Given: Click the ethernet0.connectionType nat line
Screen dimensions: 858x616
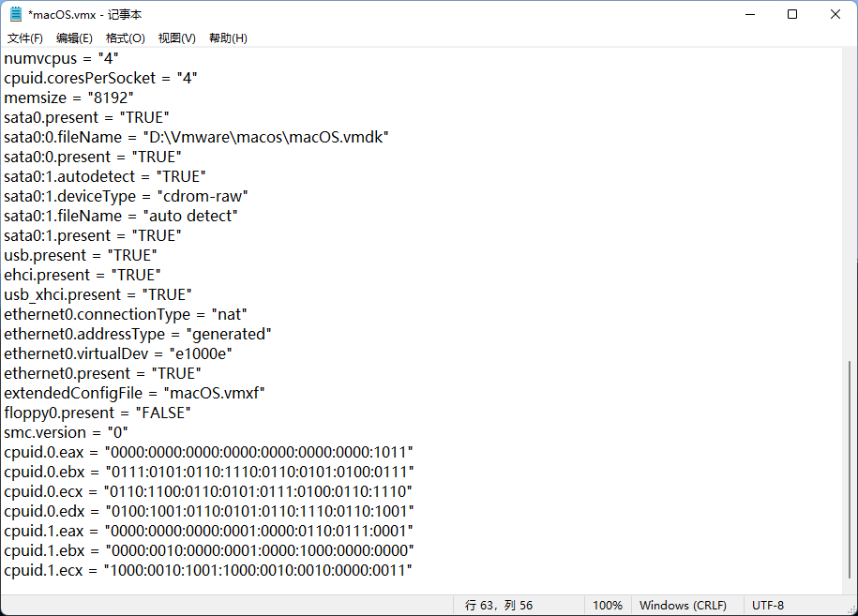Looking at the screenshot, I should (126, 315).
